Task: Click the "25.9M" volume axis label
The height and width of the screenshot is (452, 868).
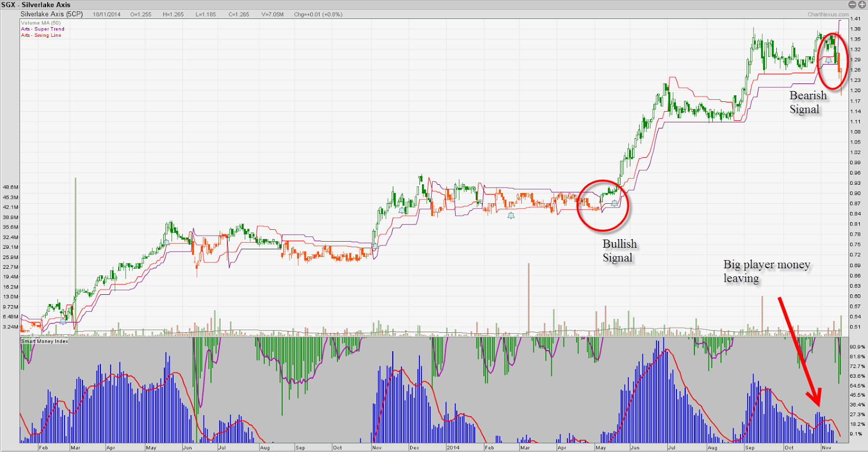Action: 11,257
